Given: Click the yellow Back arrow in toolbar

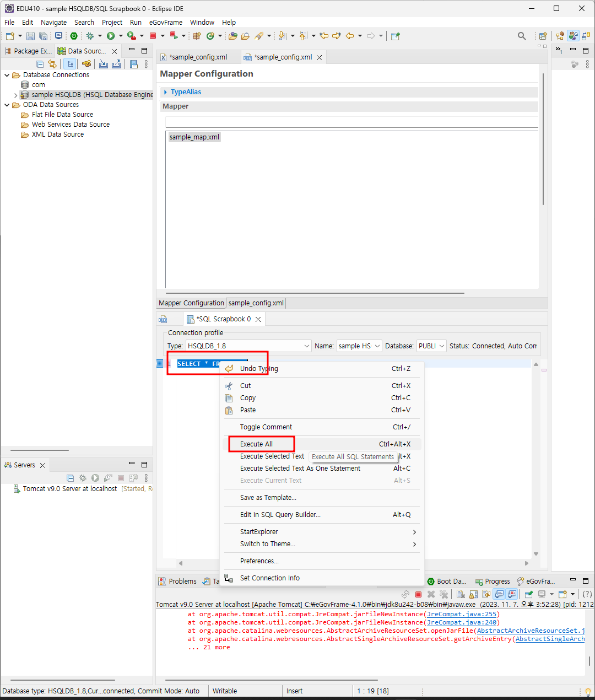Looking at the screenshot, I should pyautogui.click(x=349, y=36).
